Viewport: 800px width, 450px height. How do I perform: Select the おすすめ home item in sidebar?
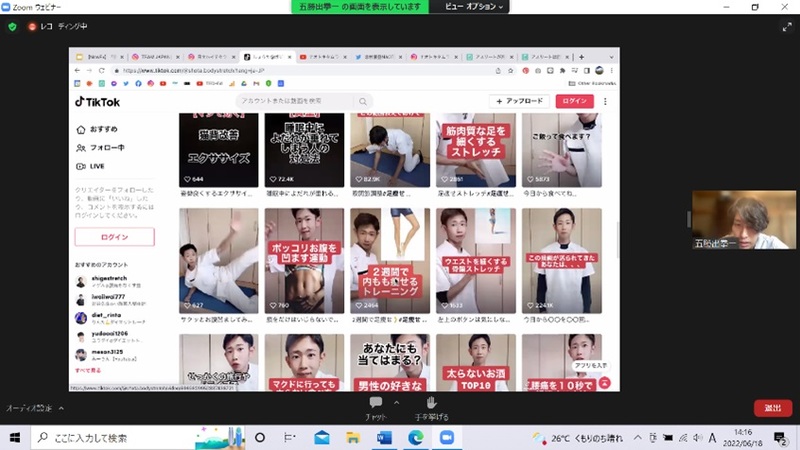(x=97, y=129)
